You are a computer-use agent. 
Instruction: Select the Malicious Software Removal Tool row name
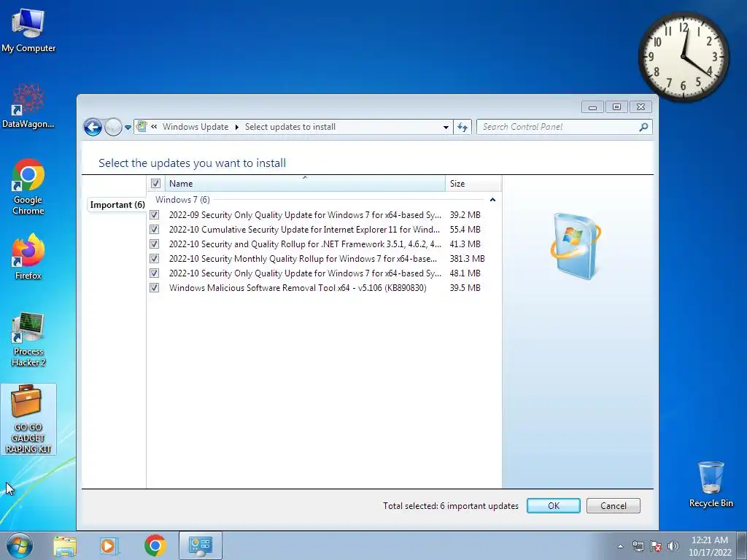tap(298, 287)
